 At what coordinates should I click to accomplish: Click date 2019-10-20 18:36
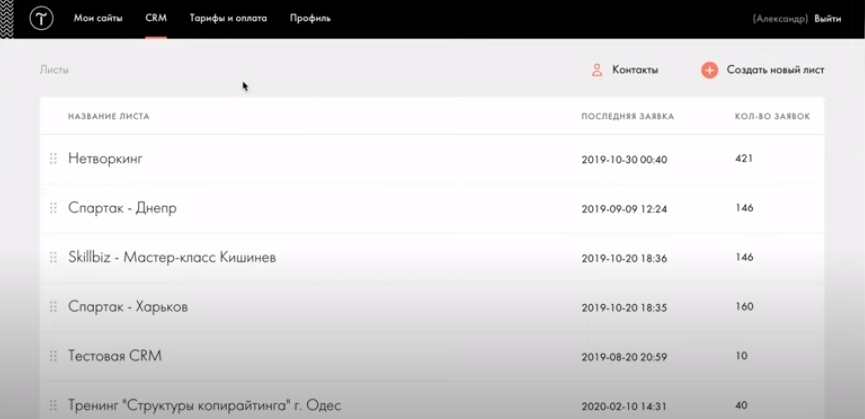(x=624, y=259)
